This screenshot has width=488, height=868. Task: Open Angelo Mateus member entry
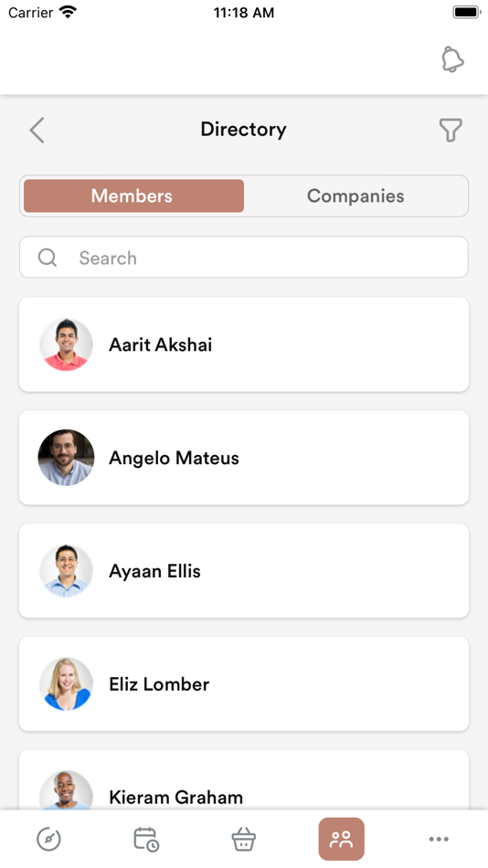pyautogui.click(x=244, y=457)
